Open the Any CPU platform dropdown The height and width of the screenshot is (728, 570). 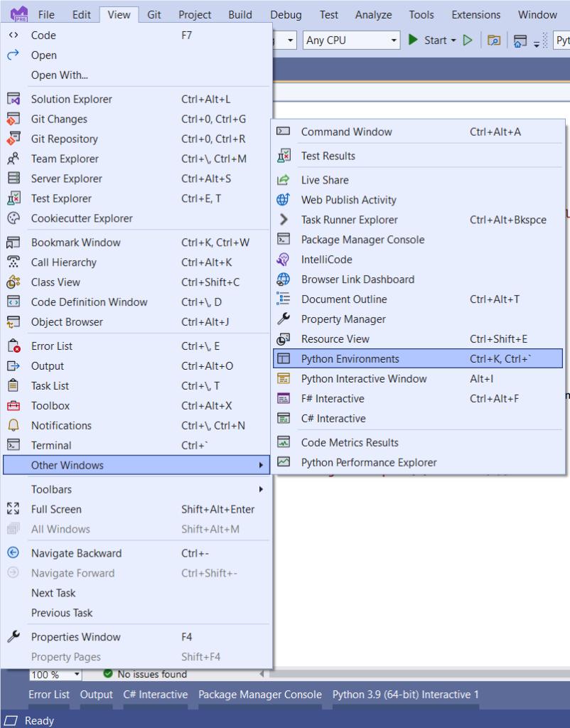352,41
